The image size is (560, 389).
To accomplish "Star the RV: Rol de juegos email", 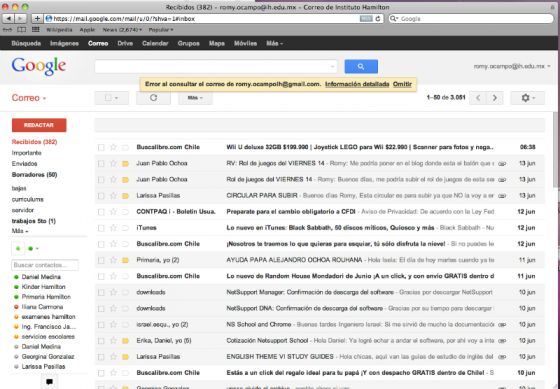I will 113,163.
